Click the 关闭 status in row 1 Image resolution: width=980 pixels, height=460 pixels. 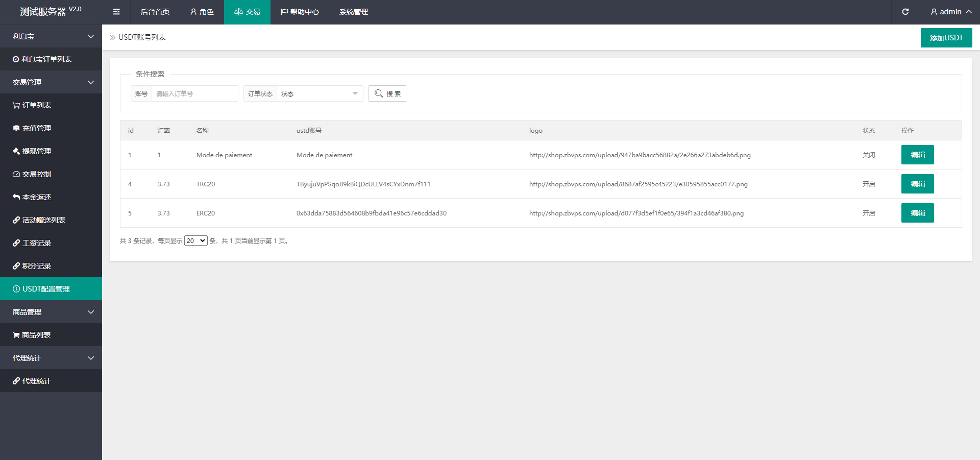pyautogui.click(x=869, y=155)
